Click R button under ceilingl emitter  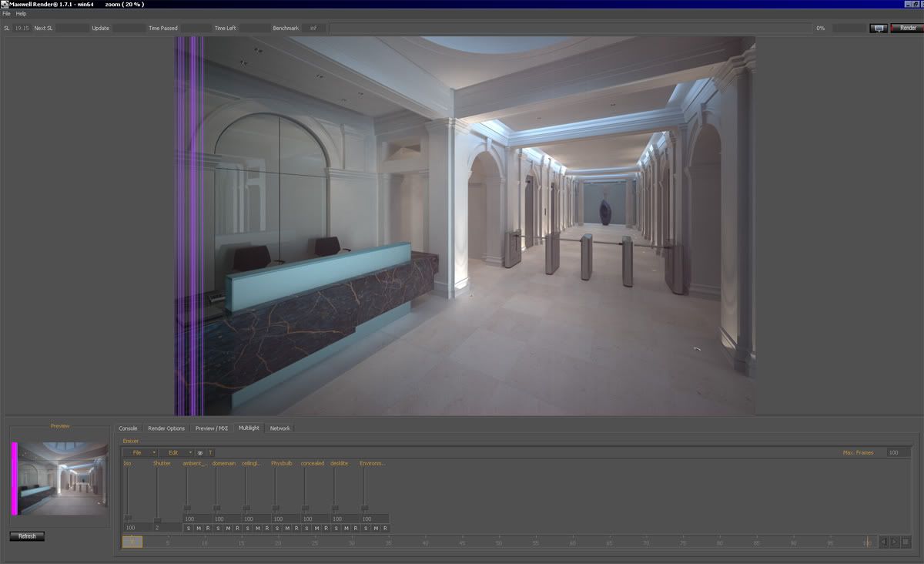tap(267, 528)
